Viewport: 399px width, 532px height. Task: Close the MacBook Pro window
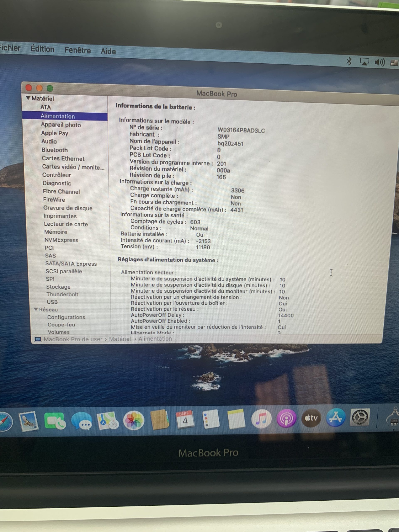pos(29,88)
